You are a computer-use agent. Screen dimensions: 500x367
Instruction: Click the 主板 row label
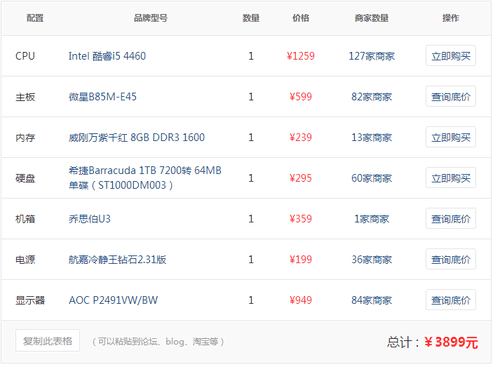(25, 97)
